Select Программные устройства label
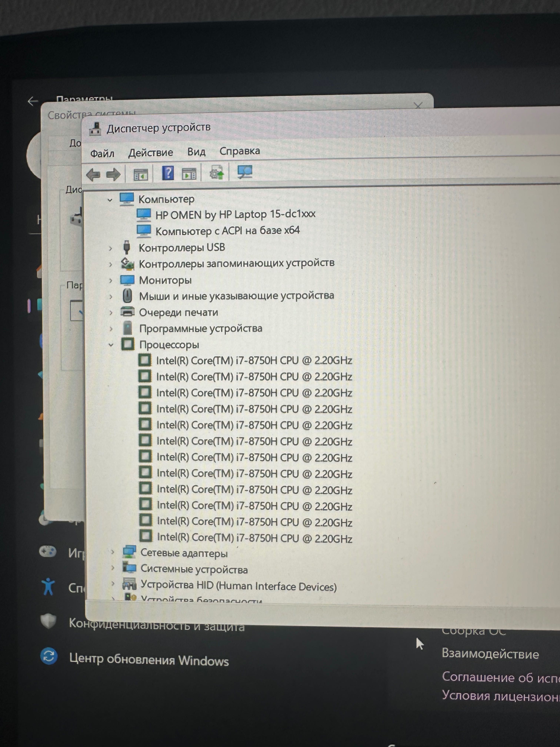 tap(201, 328)
